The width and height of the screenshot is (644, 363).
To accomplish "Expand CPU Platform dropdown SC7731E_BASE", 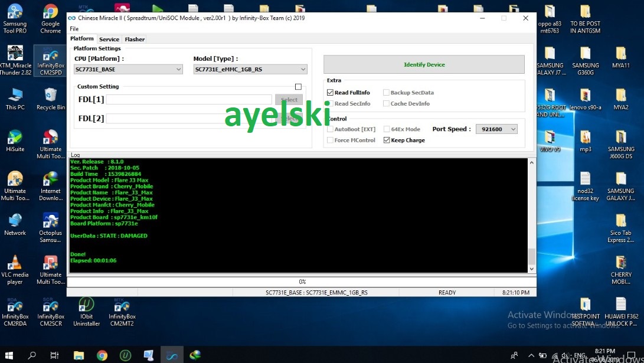I will pos(128,70).
